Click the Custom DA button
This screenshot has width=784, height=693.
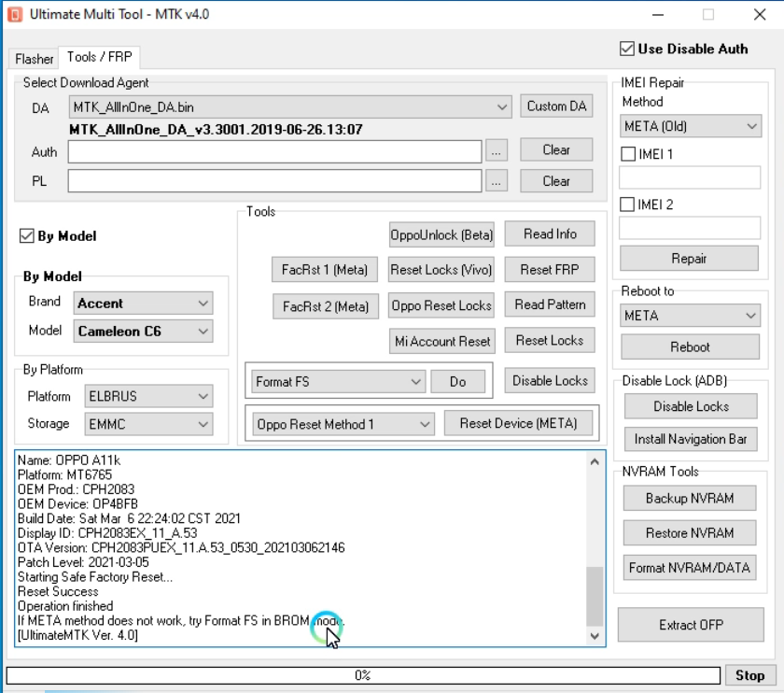(556, 106)
